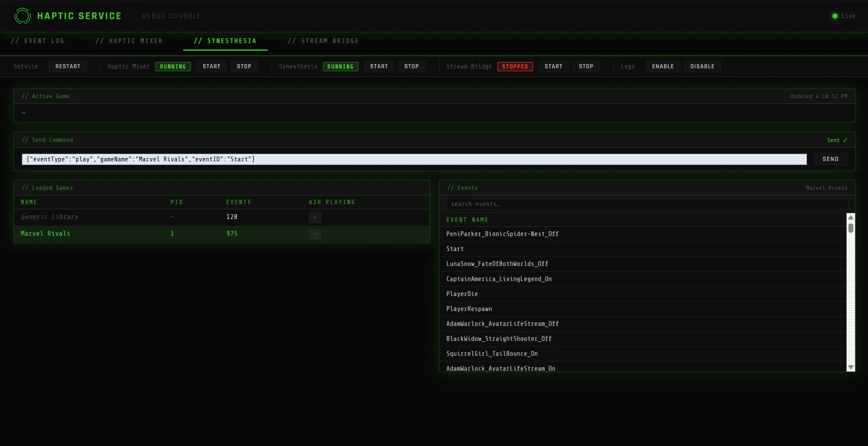The image size is (868, 446).
Task: Select the Generic Library row in Loaded Games
Action: (222, 217)
